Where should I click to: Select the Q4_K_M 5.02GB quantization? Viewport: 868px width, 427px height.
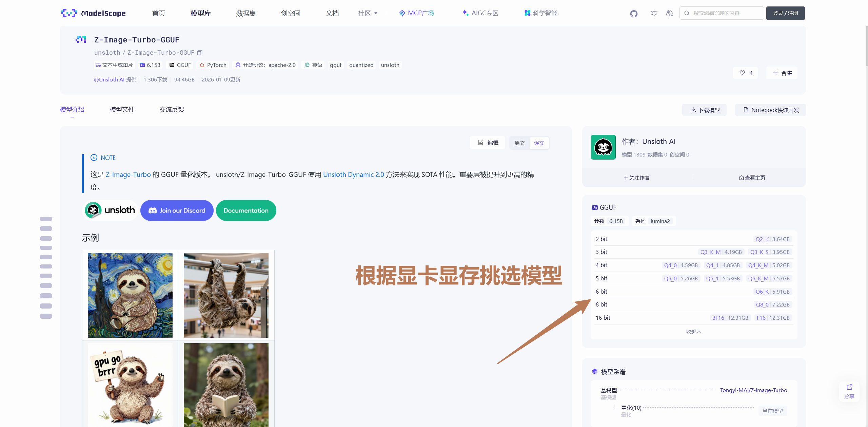769,265
